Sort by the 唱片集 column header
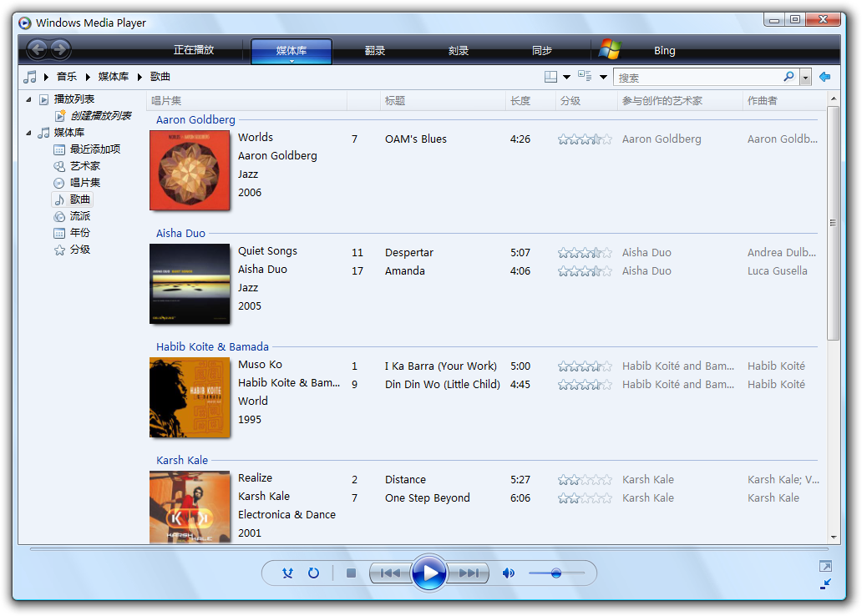The image size is (862, 616). click(x=247, y=100)
